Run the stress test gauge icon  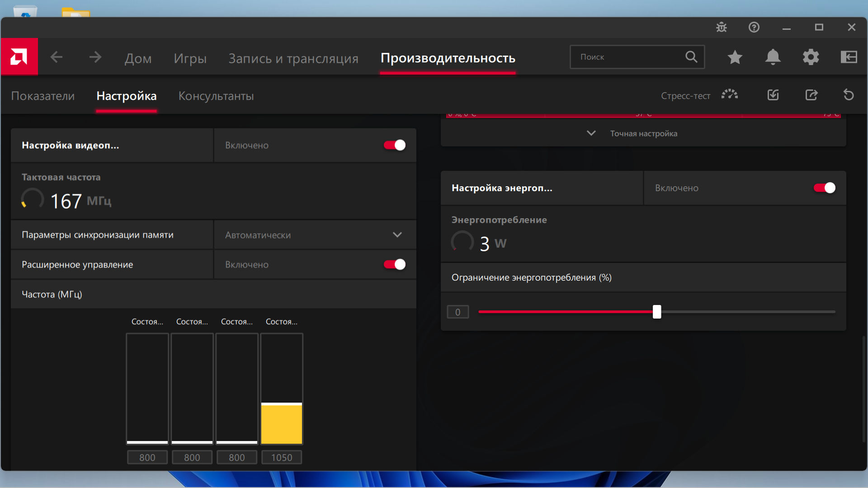[x=729, y=95]
